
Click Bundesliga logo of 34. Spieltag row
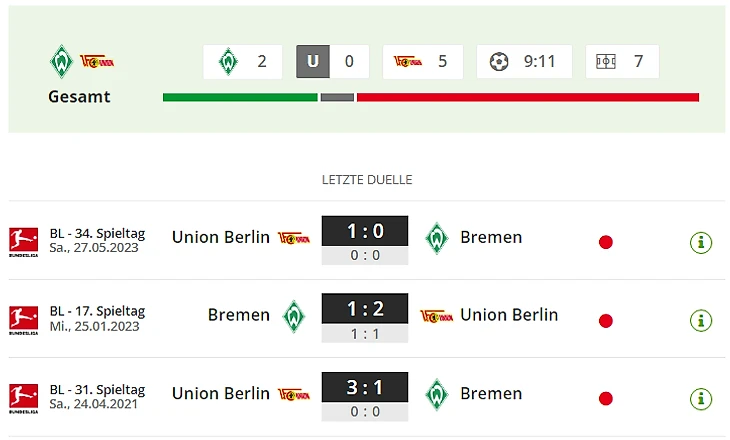pos(23,242)
